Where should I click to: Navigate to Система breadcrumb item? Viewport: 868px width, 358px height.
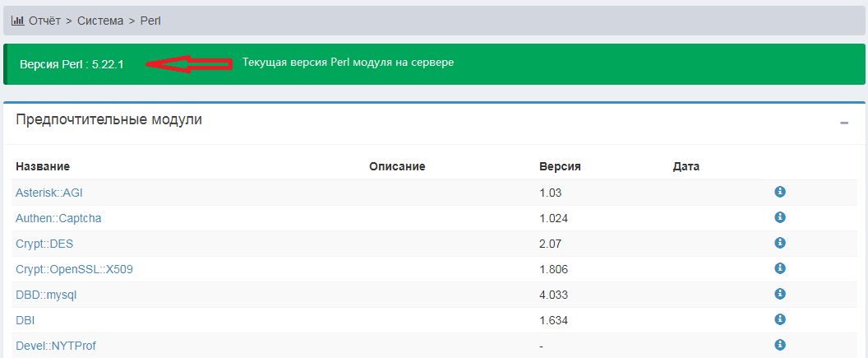tap(102, 20)
